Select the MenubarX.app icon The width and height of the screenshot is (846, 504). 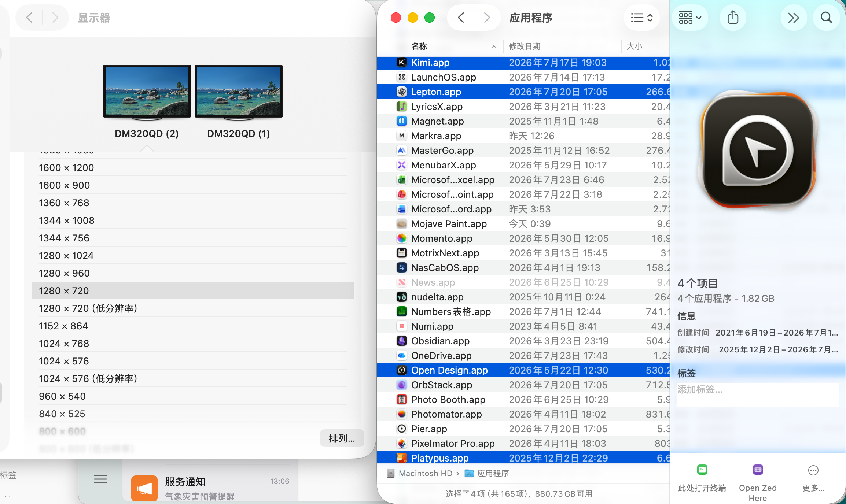(402, 165)
